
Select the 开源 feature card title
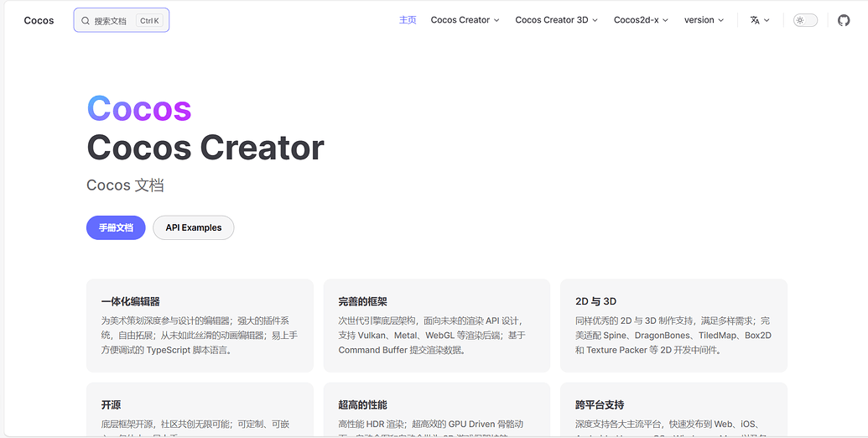pyautogui.click(x=111, y=404)
